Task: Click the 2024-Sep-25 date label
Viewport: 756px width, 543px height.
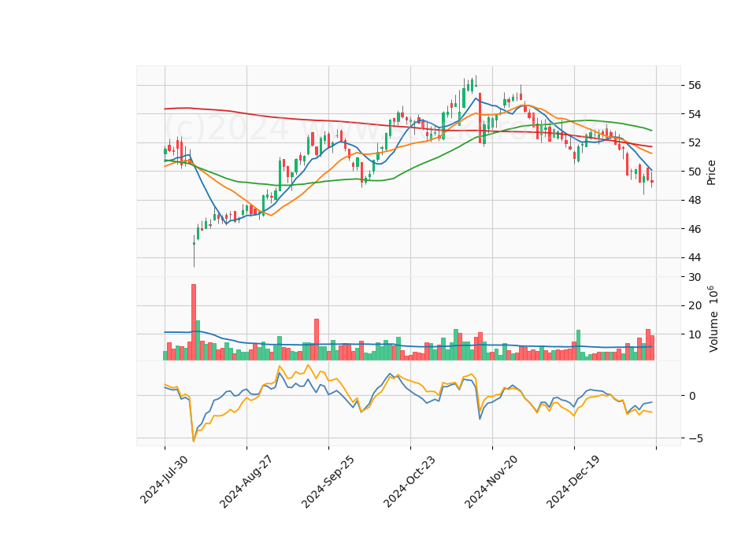Action: pyautogui.click(x=328, y=482)
